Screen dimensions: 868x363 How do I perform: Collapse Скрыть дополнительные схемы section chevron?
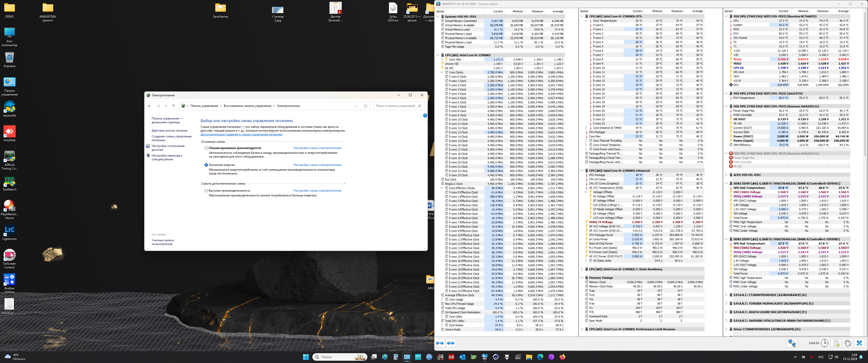344,184
